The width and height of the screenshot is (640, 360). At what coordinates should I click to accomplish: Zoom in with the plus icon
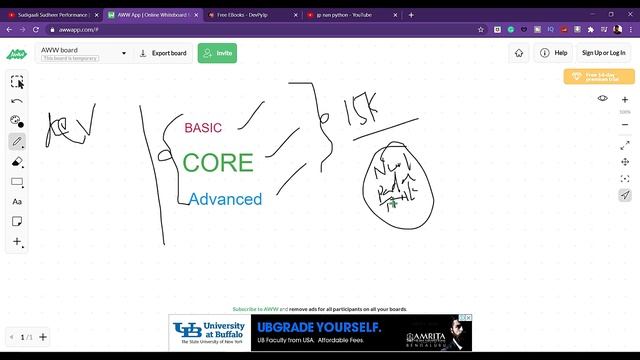tap(625, 100)
